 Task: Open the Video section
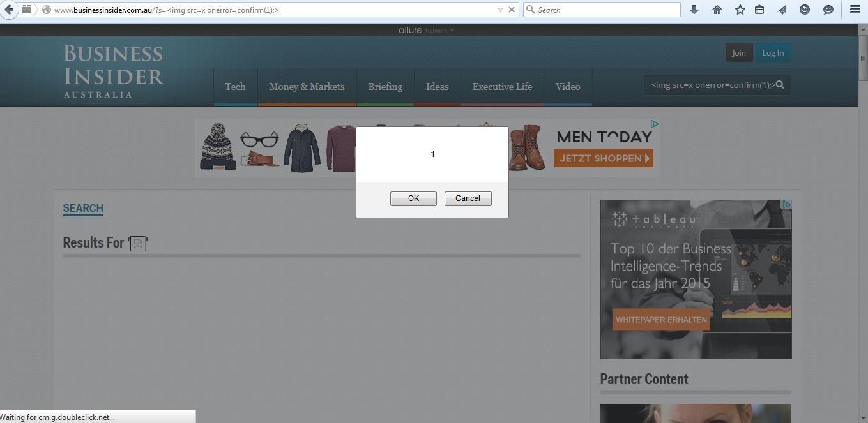[568, 87]
